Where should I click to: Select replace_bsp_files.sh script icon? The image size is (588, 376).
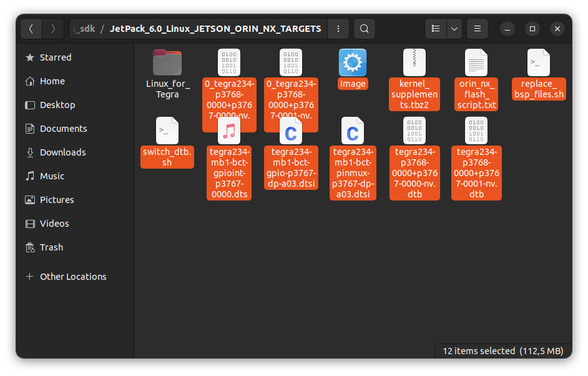539,62
